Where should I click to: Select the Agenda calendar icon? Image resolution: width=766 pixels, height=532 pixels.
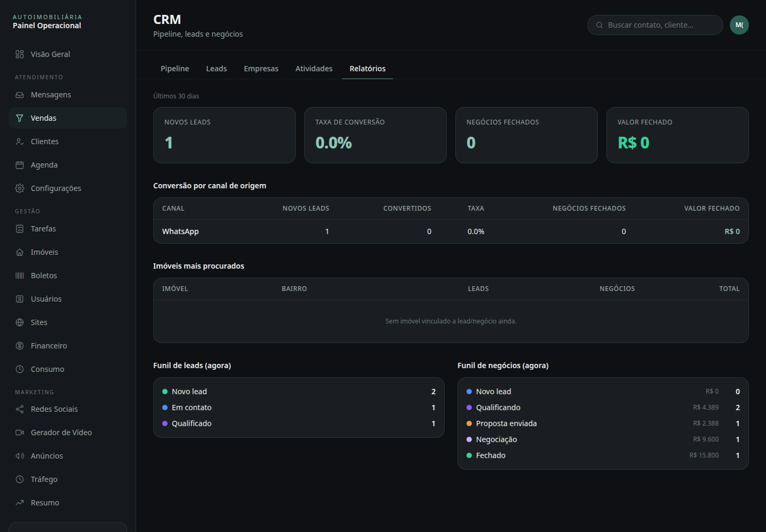click(x=20, y=165)
